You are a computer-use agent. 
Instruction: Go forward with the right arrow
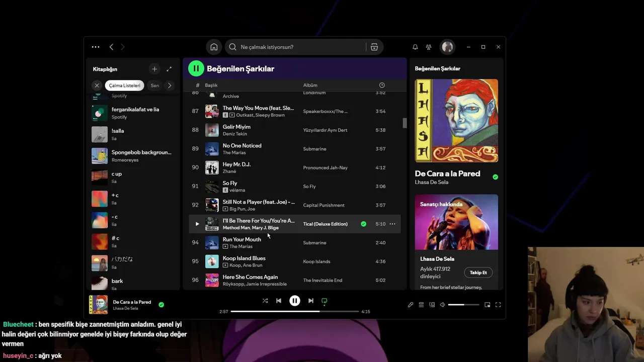pyautogui.click(x=122, y=47)
